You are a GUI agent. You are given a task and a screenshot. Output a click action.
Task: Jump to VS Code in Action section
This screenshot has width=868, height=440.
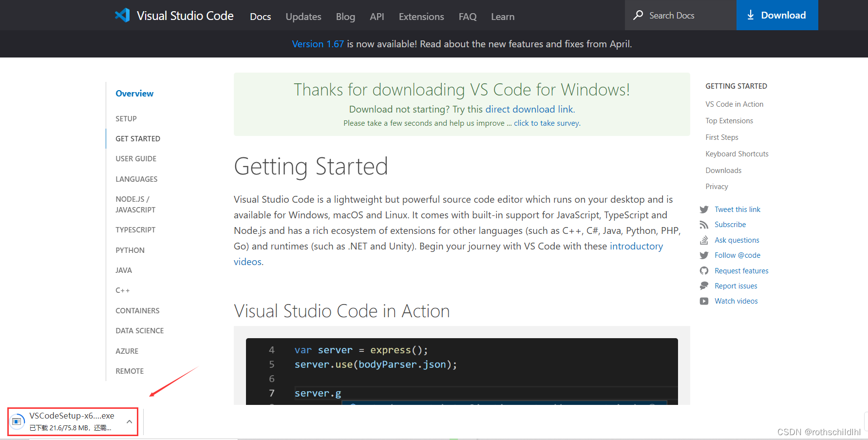pos(735,104)
